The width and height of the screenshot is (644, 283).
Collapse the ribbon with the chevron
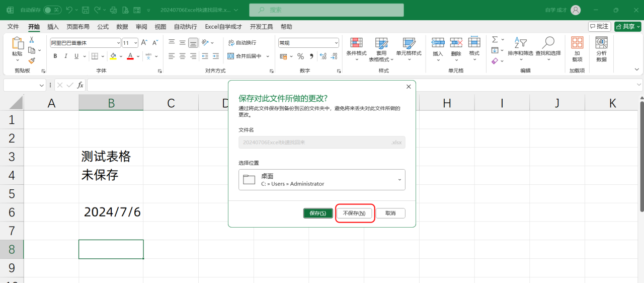tap(636, 70)
